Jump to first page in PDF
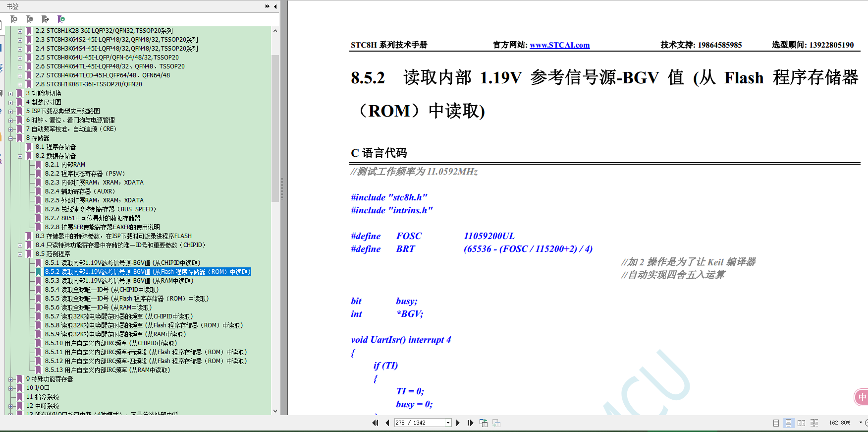The width and height of the screenshot is (868, 432). [375, 423]
